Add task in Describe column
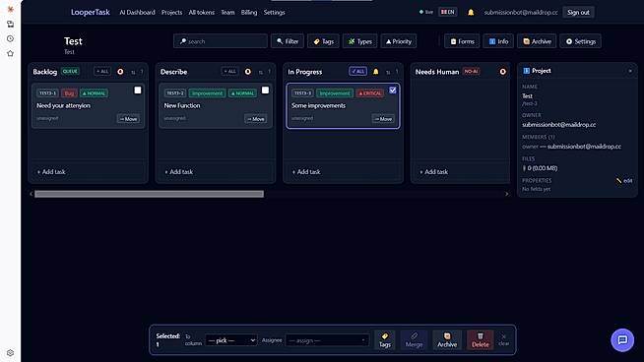Screen dimensions: 644x362 click(x=178, y=171)
